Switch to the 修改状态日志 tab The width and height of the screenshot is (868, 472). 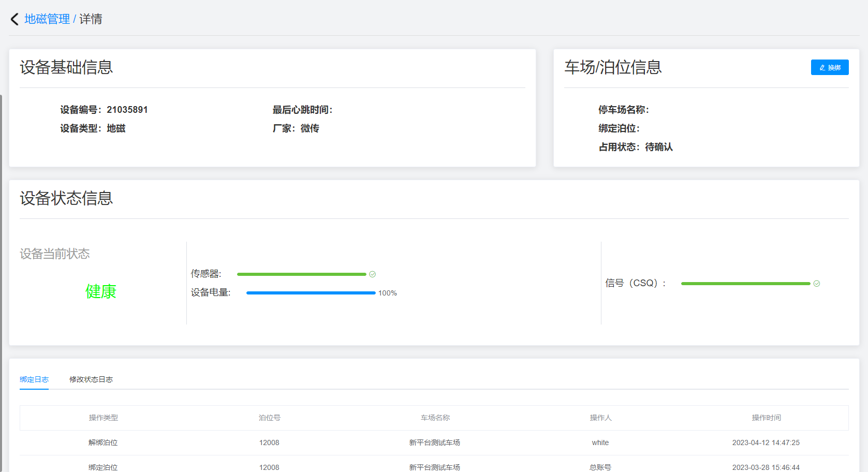click(91, 379)
